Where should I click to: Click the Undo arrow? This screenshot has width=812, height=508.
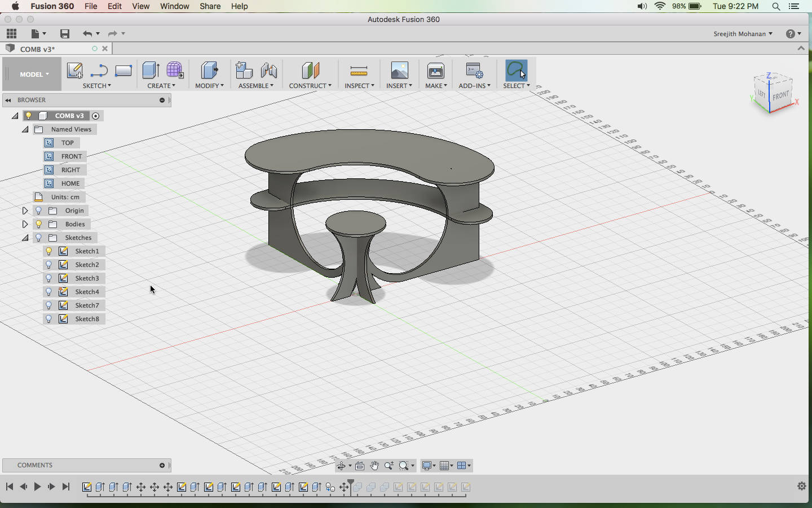[87, 34]
